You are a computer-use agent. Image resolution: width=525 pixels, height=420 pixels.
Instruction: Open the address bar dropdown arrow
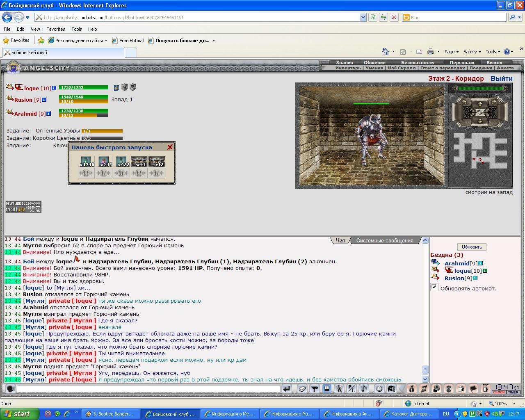tap(363, 17)
